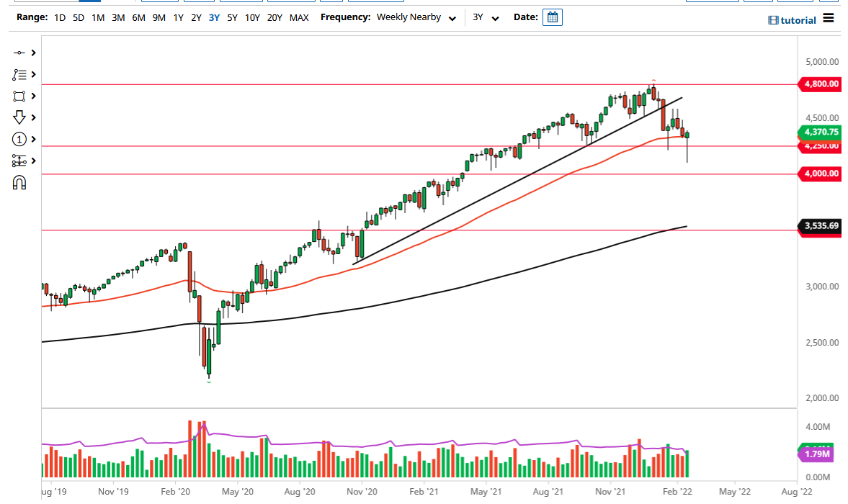Toggle the magnet snap tool
This screenshot has height=504, width=848.
(x=19, y=182)
